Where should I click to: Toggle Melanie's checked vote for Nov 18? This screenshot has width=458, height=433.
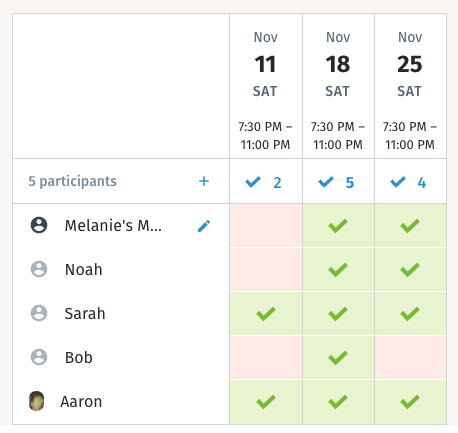(338, 226)
